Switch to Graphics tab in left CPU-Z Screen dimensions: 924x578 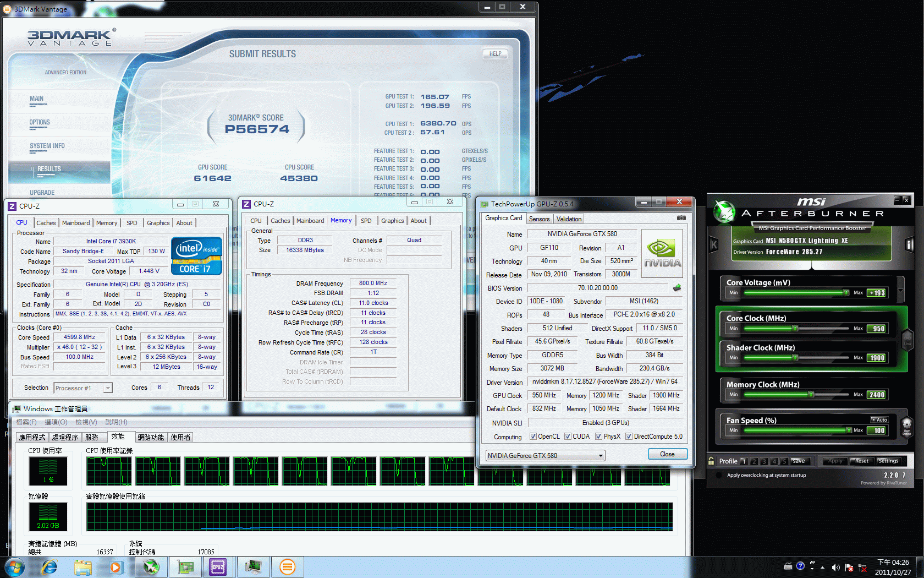158,223
